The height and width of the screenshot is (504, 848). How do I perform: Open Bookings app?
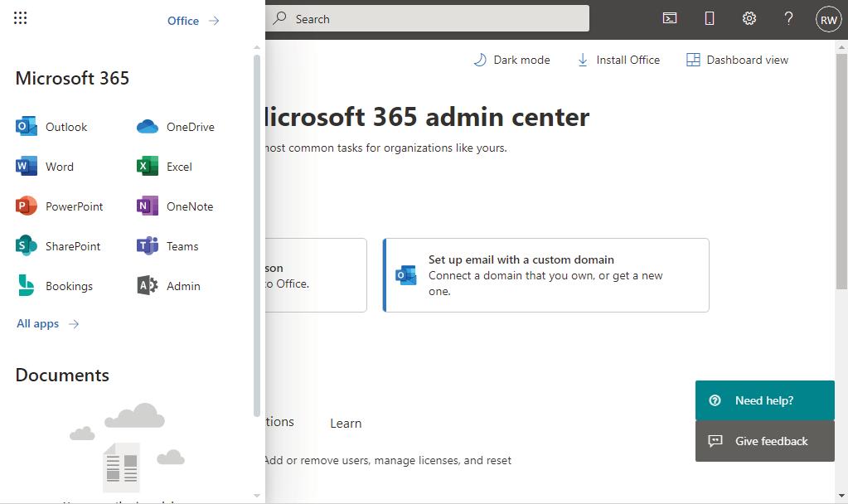click(x=54, y=285)
